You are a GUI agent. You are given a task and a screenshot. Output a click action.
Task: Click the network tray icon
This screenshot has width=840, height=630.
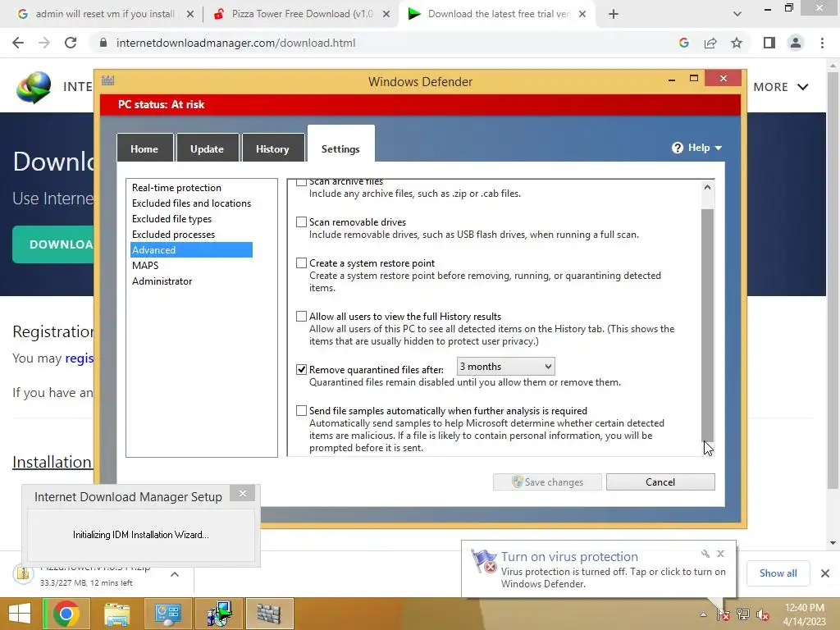pos(743,614)
